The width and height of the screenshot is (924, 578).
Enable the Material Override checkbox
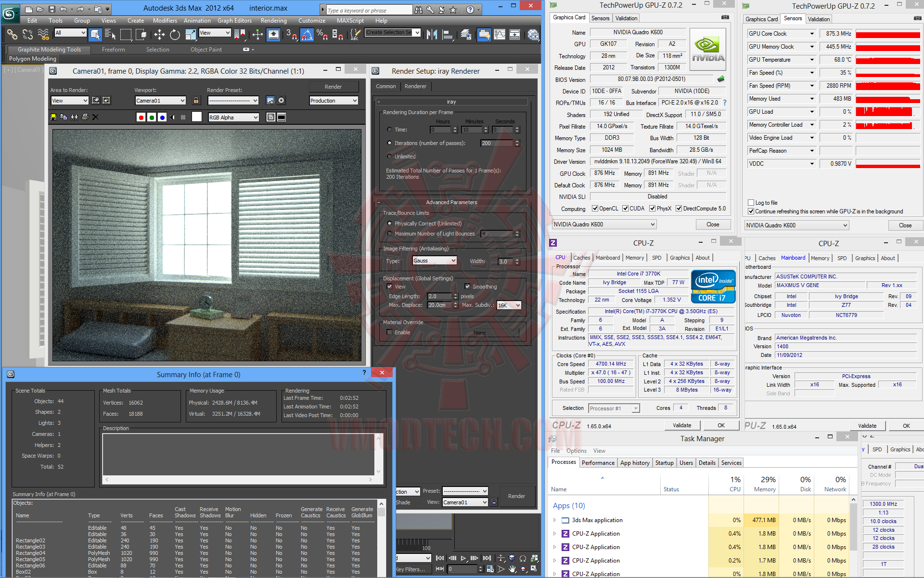(x=389, y=332)
